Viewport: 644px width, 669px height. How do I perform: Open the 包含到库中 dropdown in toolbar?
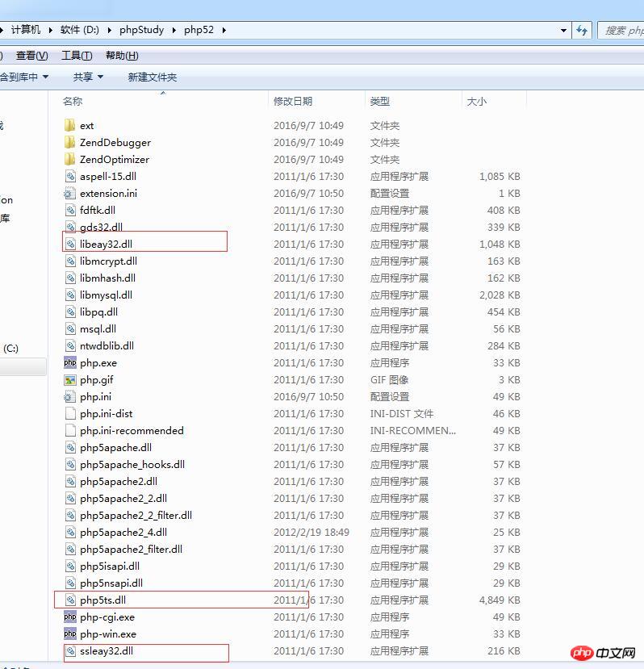pyautogui.click(x=24, y=77)
